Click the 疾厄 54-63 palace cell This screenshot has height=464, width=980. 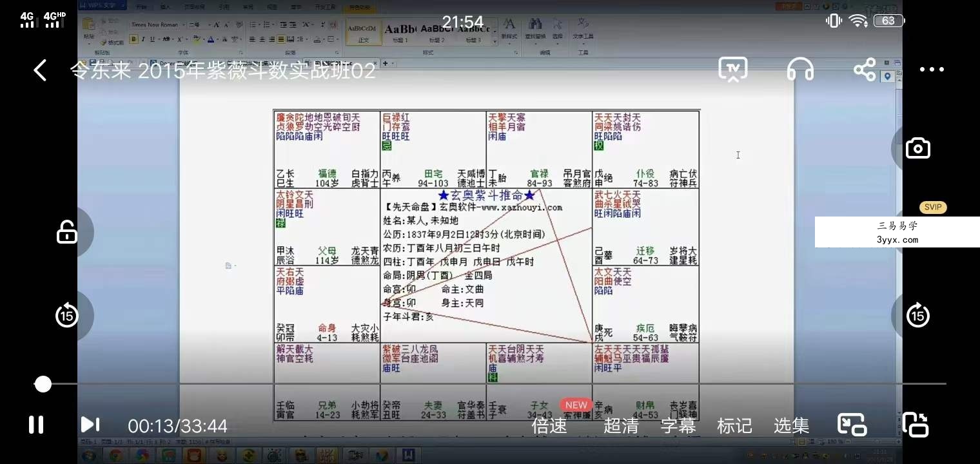point(645,304)
